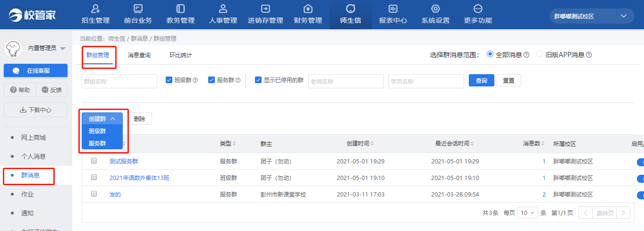Click message count 2 for 发的 row

pos(544,195)
